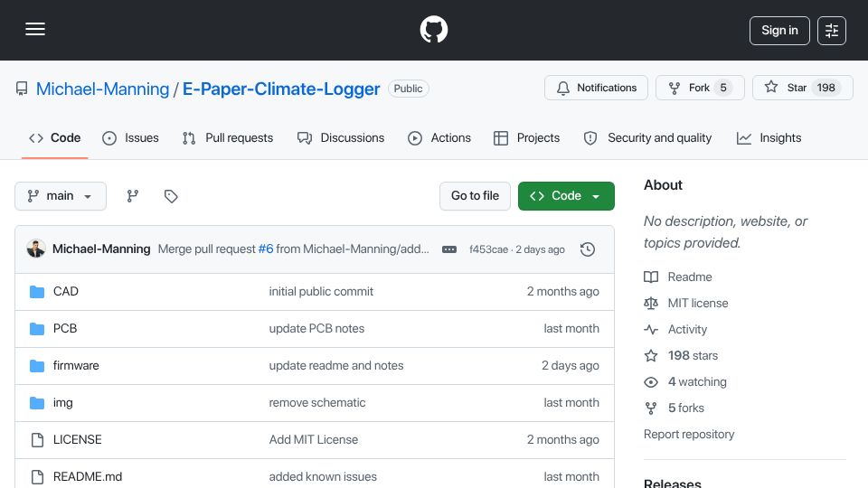Open Readme link in About sidebar
Viewport: 868px width, 488px height.
coord(678,277)
